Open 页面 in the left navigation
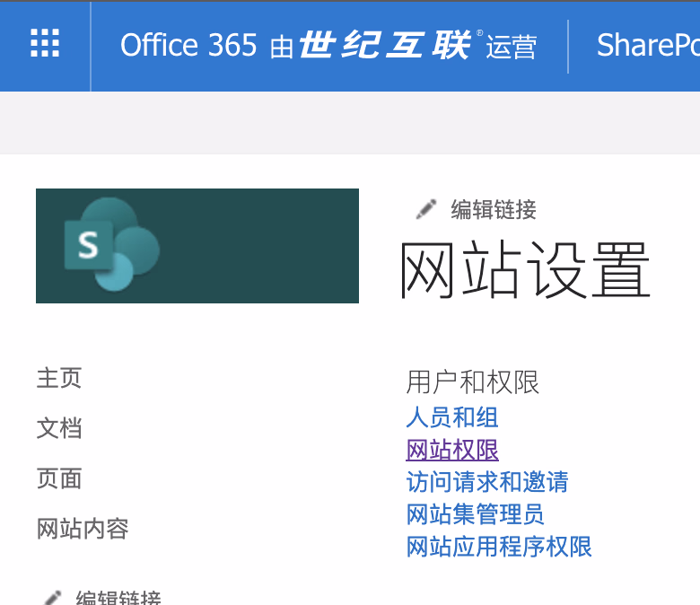 (x=59, y=478)
